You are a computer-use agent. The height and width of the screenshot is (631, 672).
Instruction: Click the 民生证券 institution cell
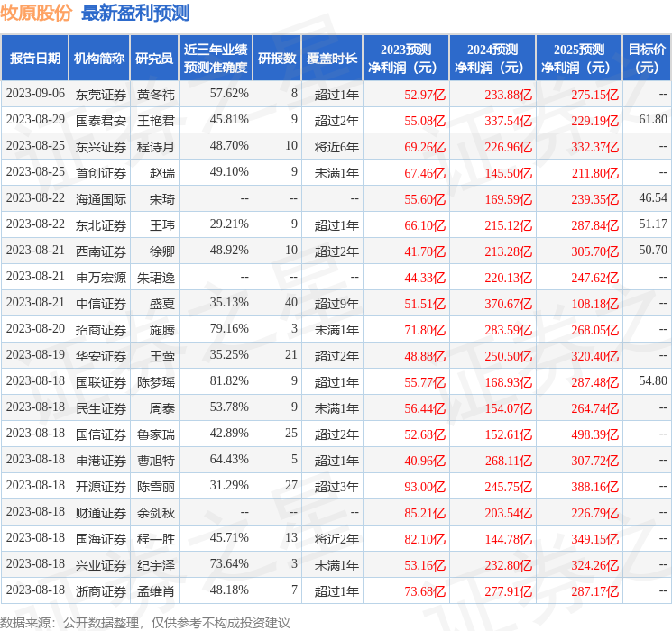[101, 408]
